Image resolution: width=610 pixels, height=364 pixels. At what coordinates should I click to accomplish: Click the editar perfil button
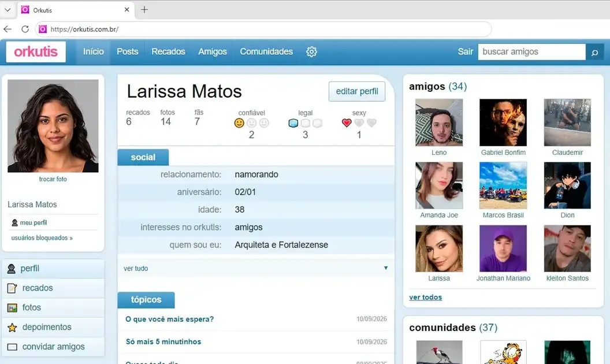pyautogui.click(x=357, y=91)
